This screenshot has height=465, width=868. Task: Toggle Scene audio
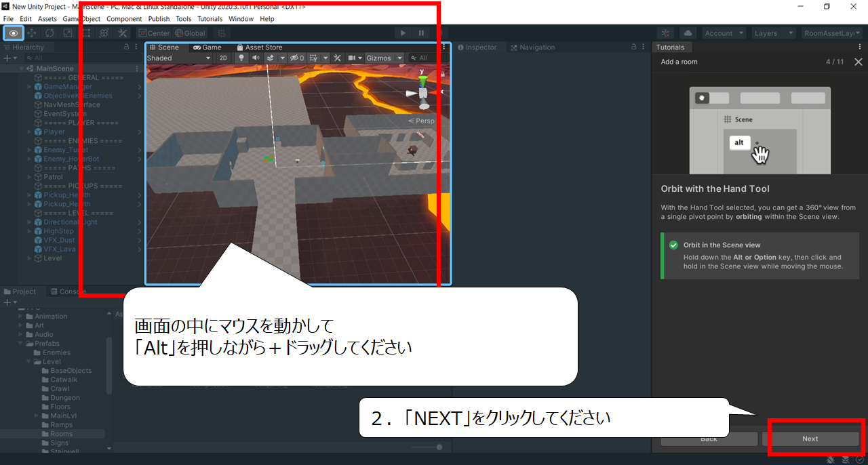[256, 58]
